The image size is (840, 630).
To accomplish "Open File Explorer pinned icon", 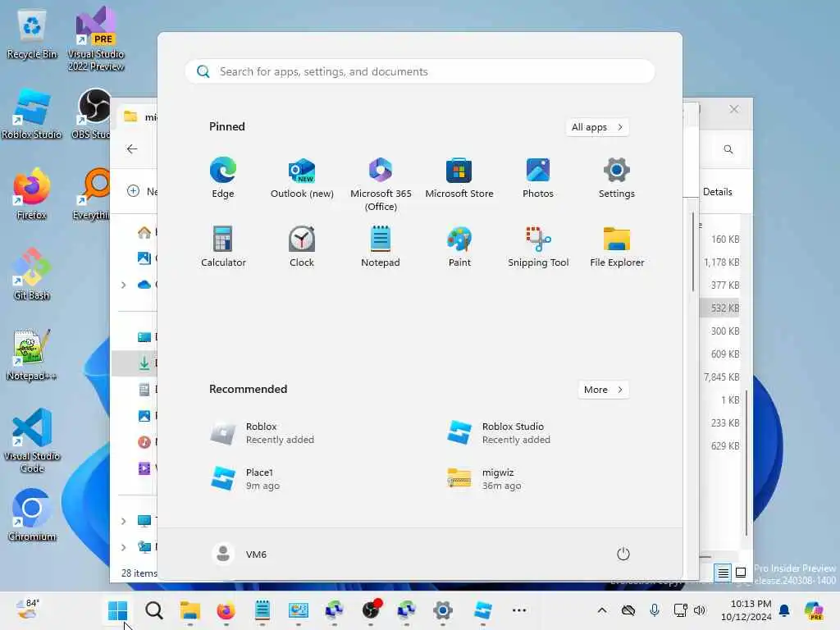I will pos(617,246).
